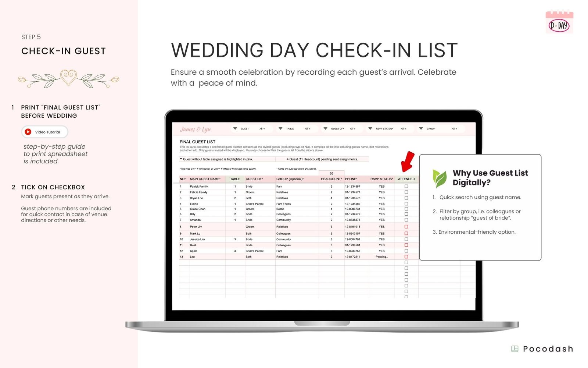Mark Peter Lim as attended

coord(406,227)
